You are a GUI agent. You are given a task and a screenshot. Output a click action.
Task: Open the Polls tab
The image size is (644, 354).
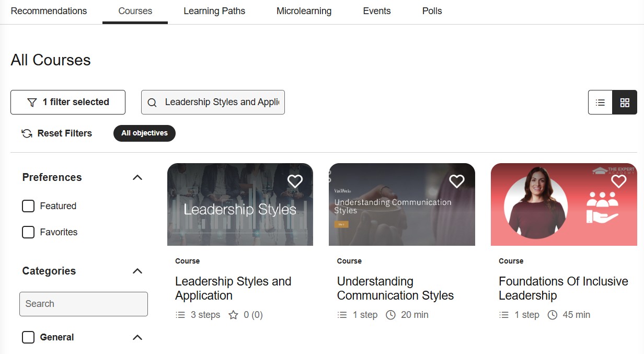(432, 11)
